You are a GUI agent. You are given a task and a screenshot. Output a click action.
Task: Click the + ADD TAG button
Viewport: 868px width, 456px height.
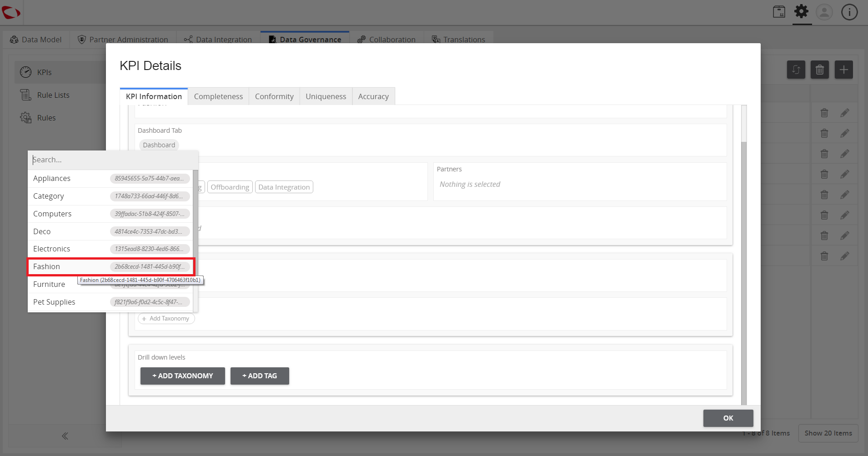point(260,376)
